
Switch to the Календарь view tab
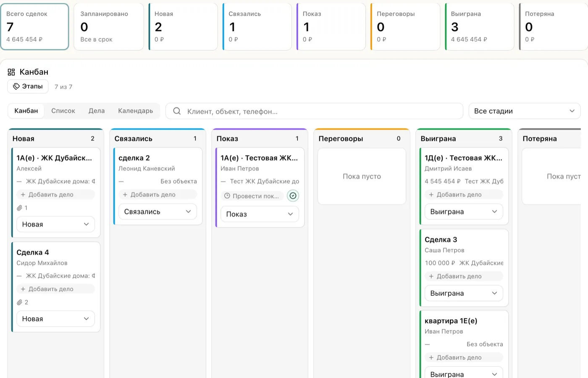point(135,111)
